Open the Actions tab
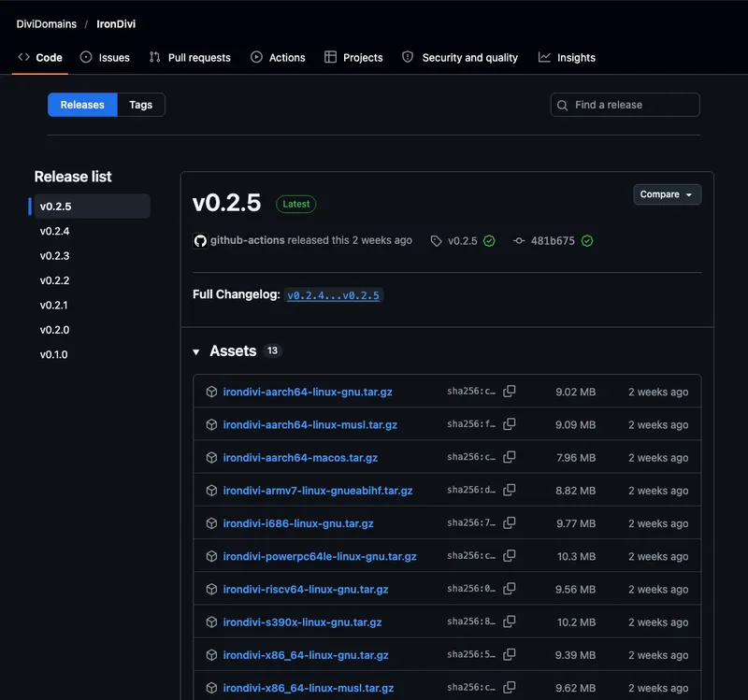 [278, 57]
